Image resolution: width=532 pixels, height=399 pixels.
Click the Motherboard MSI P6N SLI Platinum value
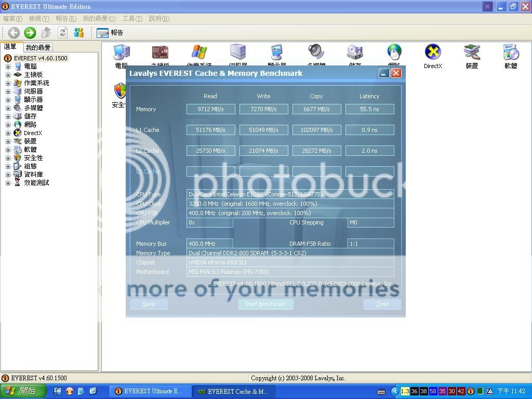[290, 272]
